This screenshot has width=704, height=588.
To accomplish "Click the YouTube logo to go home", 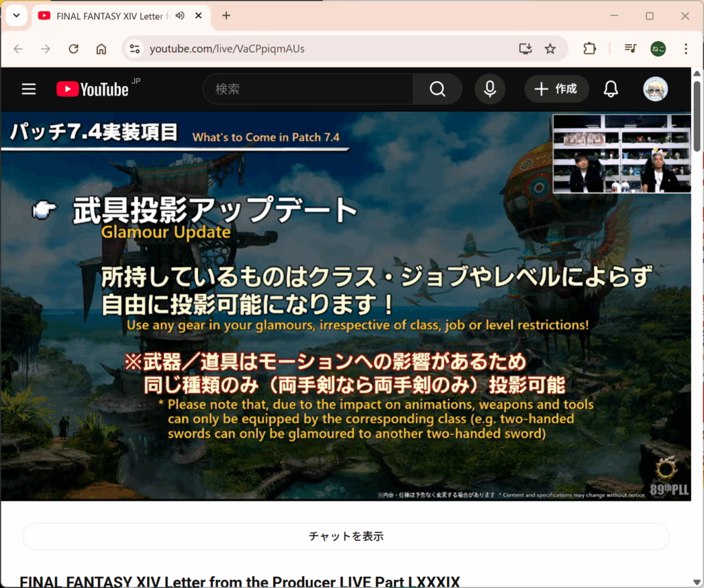I will [x=92, y=89].
